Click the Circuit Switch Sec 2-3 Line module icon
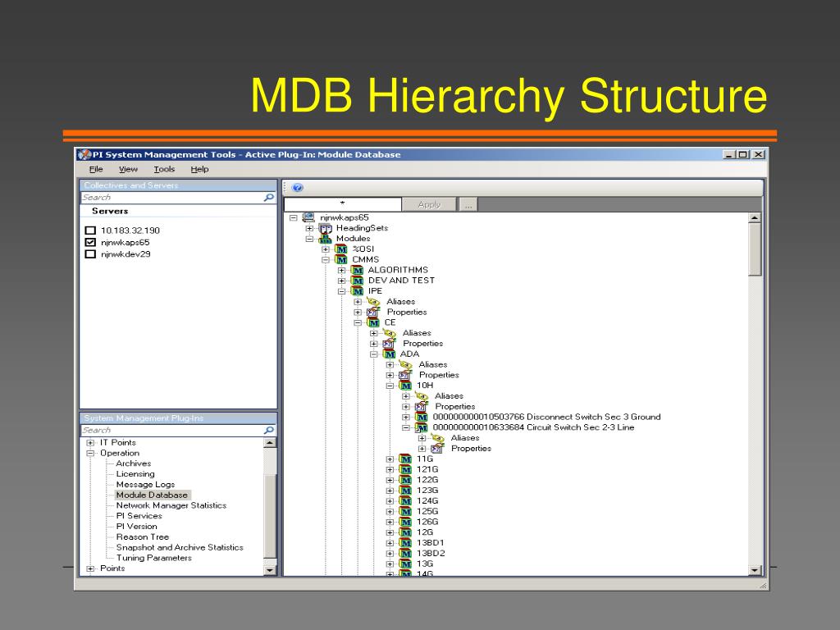840x630 pixels. [x=422, y=427]
